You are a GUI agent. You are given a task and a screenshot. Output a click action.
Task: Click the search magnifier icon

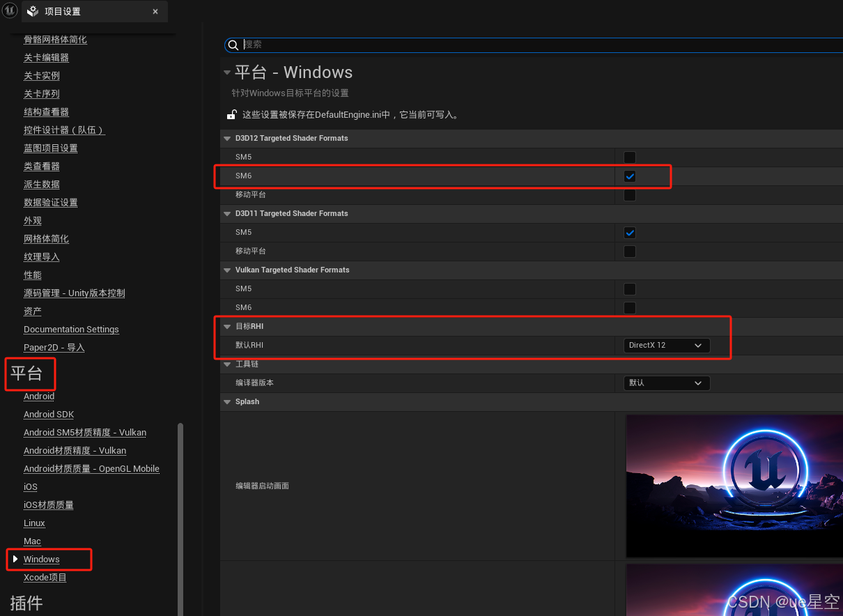(x=233, y=45)
